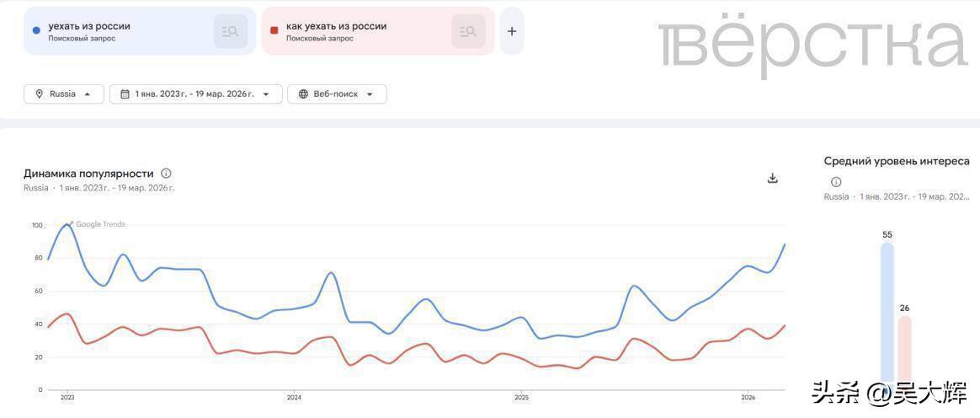
Task: Open help icon under 'Средний уровень интереса'
Action: point(836,182)
